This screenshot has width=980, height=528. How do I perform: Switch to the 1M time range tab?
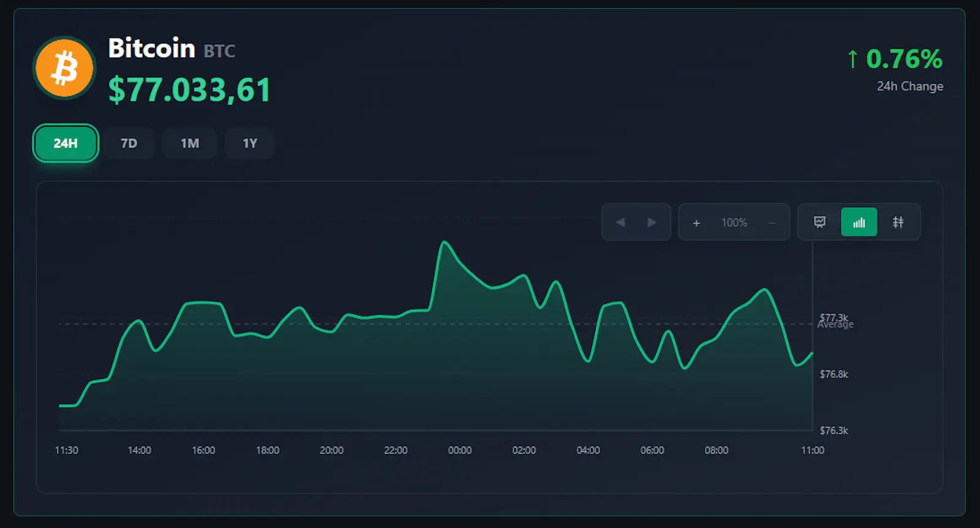pyautogui.click(x=190, y=143)
